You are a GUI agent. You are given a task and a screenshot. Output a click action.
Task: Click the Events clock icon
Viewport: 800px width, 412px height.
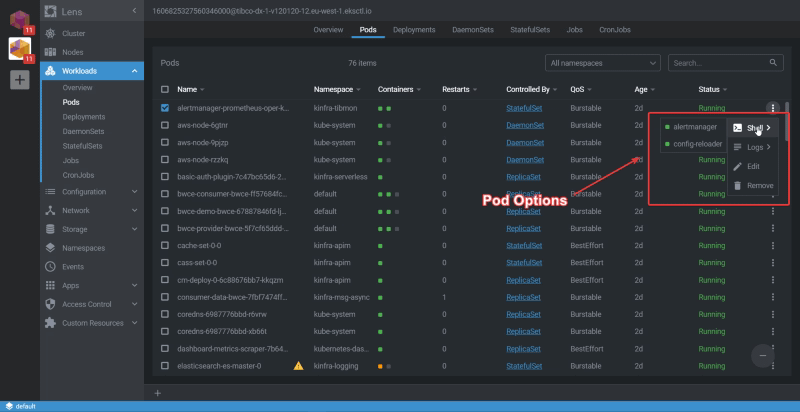(x=50, y=267)
